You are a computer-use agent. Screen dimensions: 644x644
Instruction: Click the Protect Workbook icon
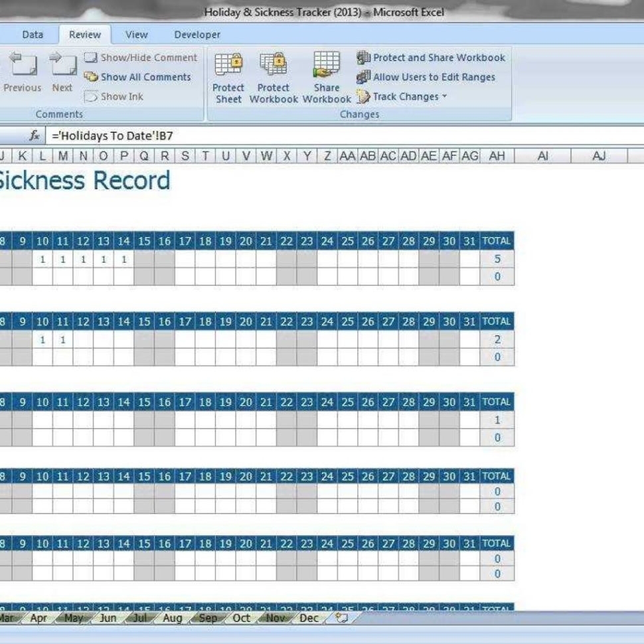coord(274,74)
